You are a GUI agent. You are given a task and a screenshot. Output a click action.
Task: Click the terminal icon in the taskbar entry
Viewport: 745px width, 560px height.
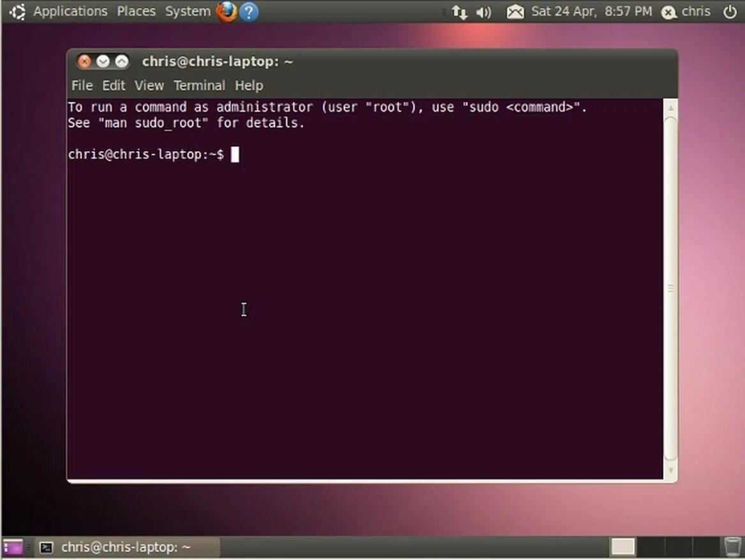pos(46,548)
